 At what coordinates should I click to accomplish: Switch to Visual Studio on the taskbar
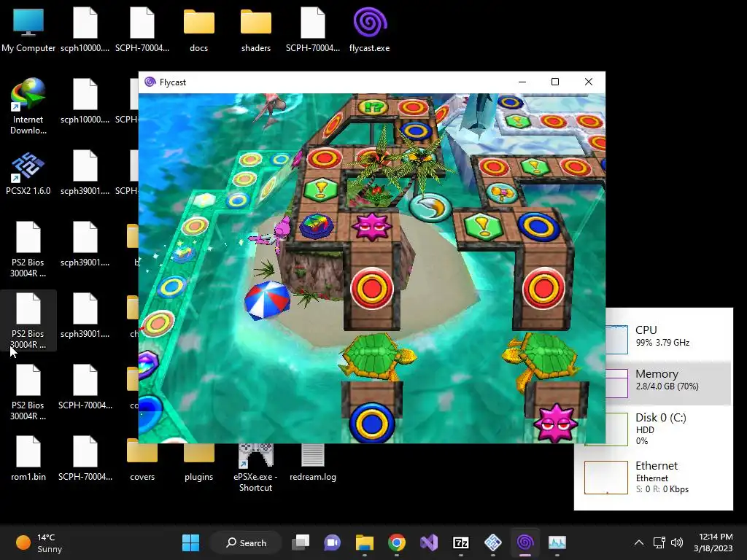click(x=429, y=542)
